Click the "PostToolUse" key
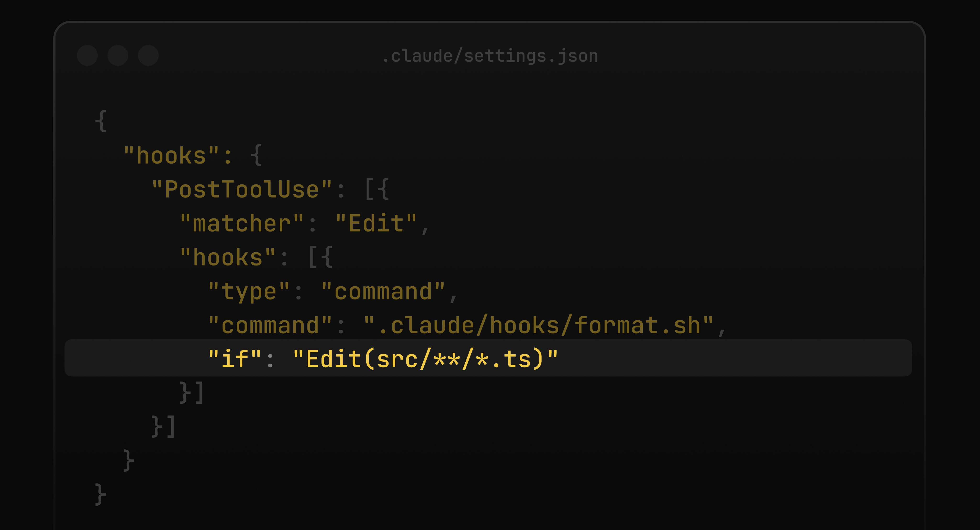The width and height of the screenshot is (980, 530). click(x=242, y=189)
